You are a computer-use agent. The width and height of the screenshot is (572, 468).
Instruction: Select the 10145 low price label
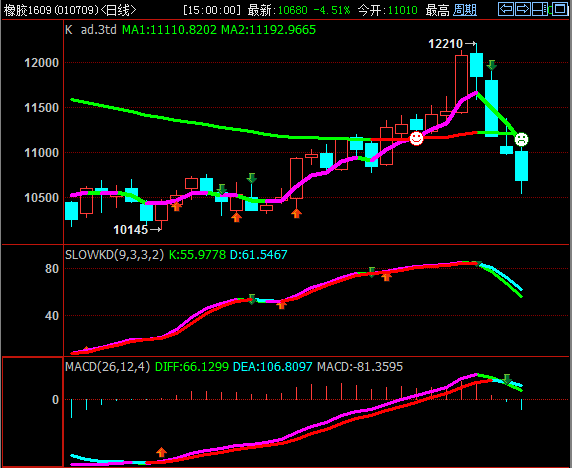[131, 229]
